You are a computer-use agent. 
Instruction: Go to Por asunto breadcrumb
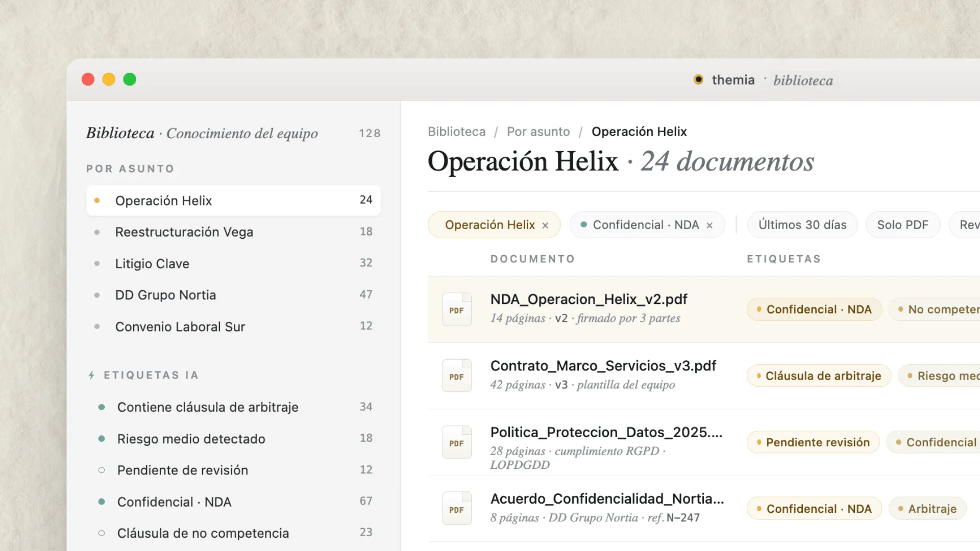pos(538,132)
